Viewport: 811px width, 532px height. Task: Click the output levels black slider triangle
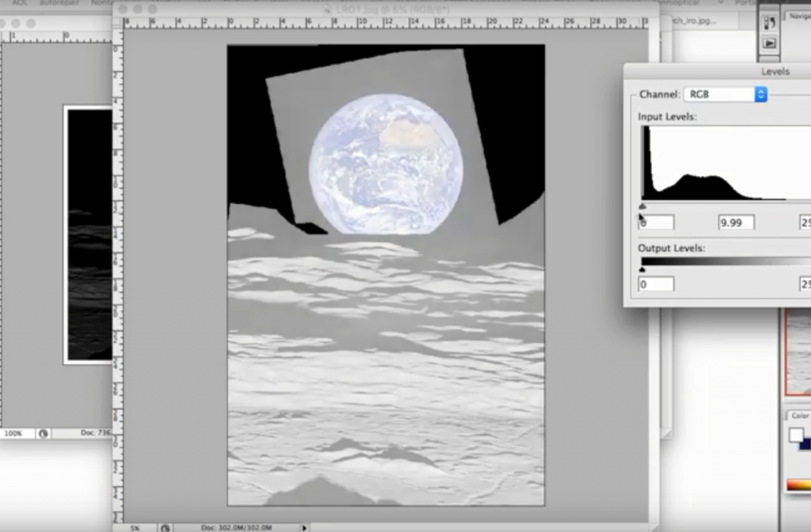(642, 269)
